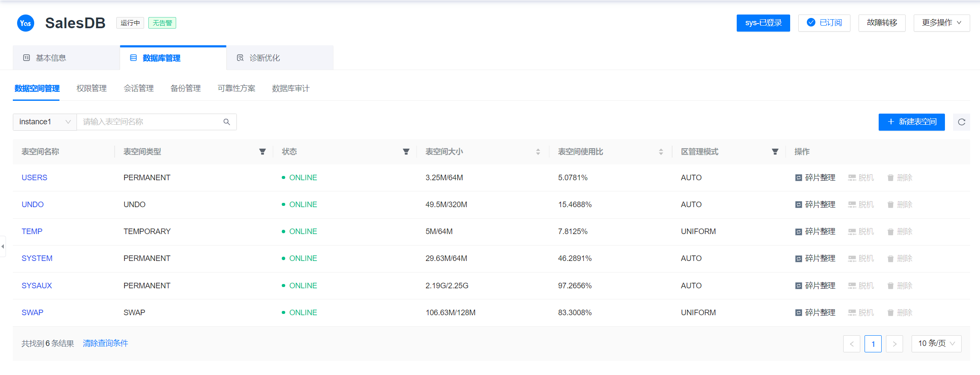Sort by 表空间使用比 column arrows

click(x=661, y=152)
